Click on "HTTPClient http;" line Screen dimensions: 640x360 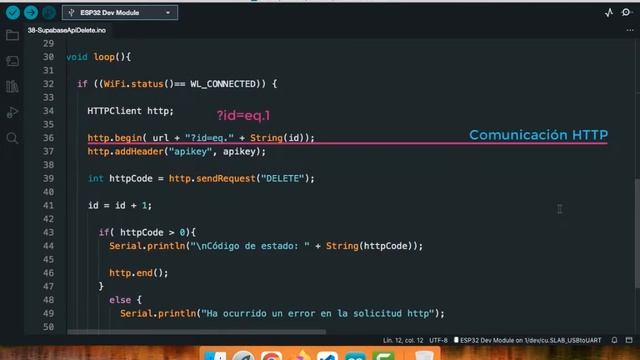tap(130, 111)
